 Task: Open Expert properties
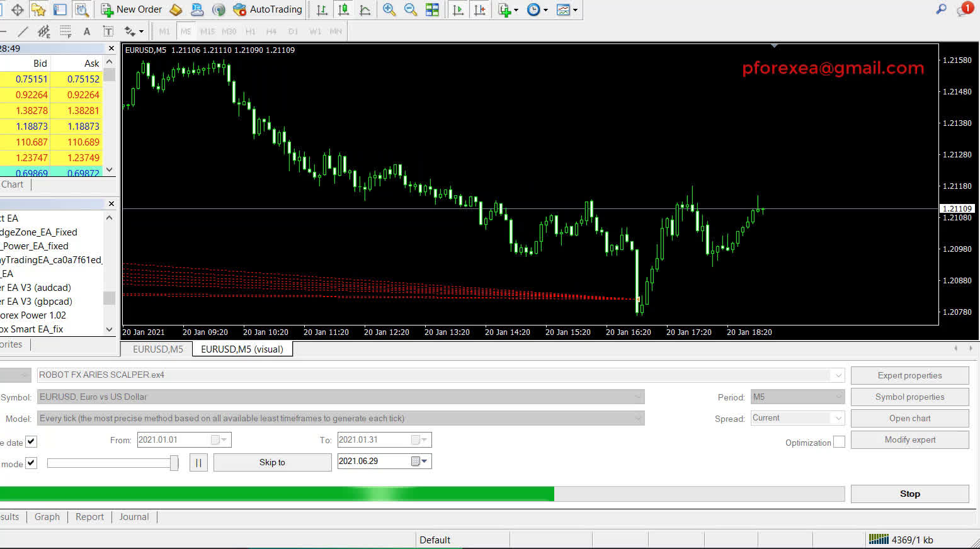(x=909, y=375)
